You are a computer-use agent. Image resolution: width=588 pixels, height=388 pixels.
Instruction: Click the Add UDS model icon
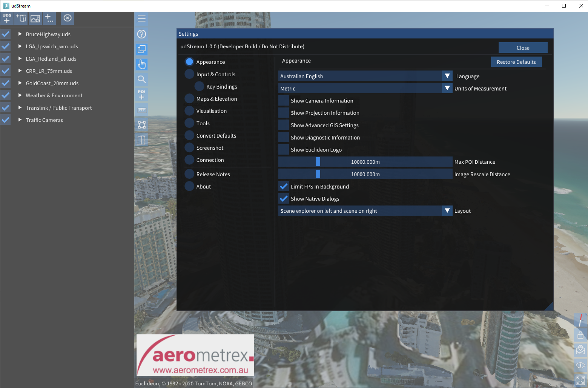(x=7, y=18)
